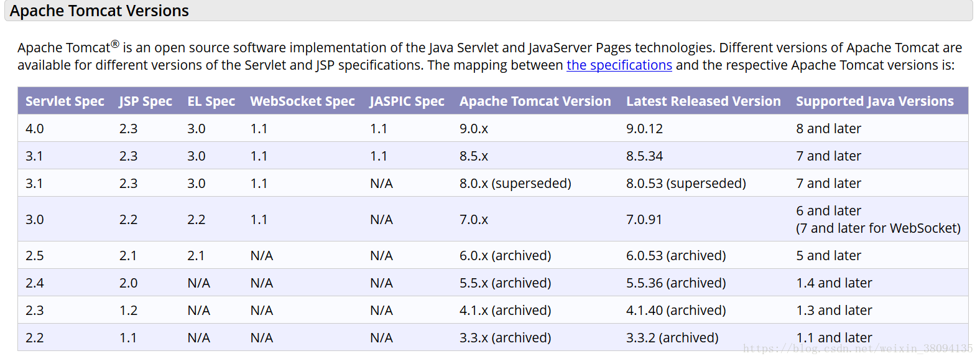Click the 6 and later cell
The width and height of the screenshot is (980, 361).
pos(828,211)
